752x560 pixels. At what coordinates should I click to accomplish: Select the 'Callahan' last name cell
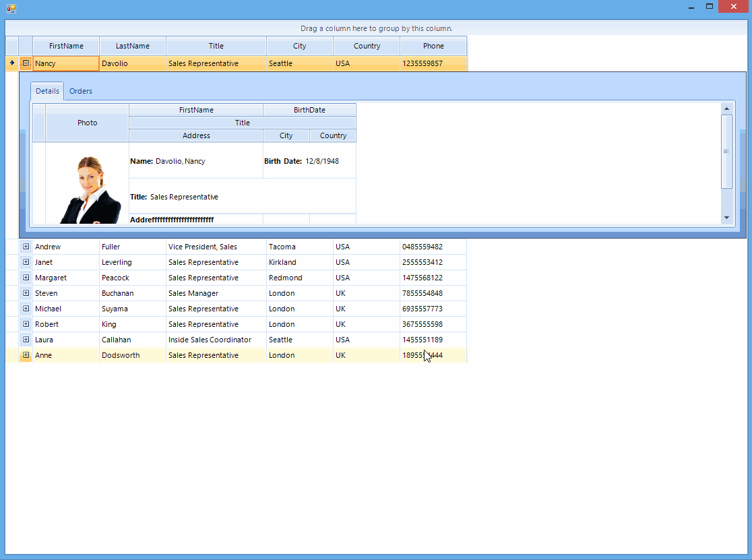[133, 340]
